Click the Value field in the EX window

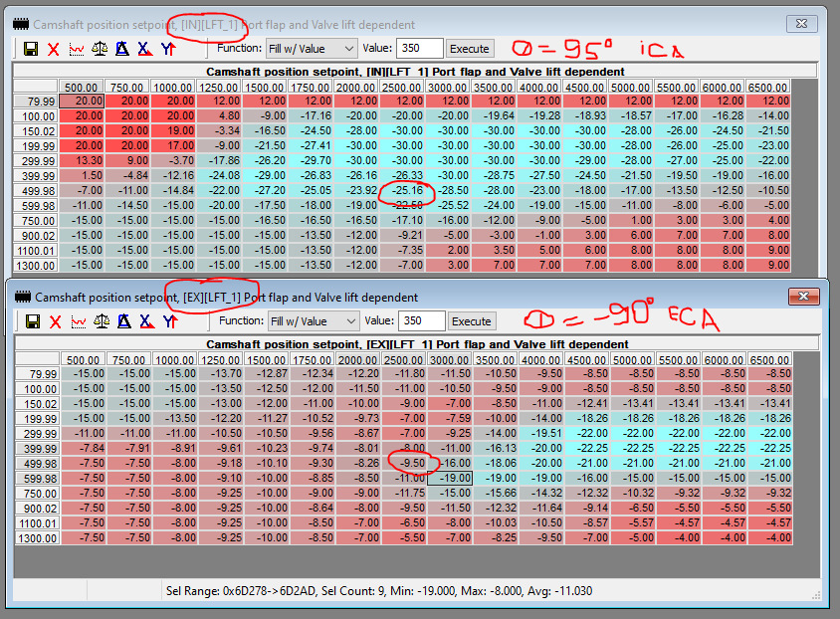pos(421,321)
